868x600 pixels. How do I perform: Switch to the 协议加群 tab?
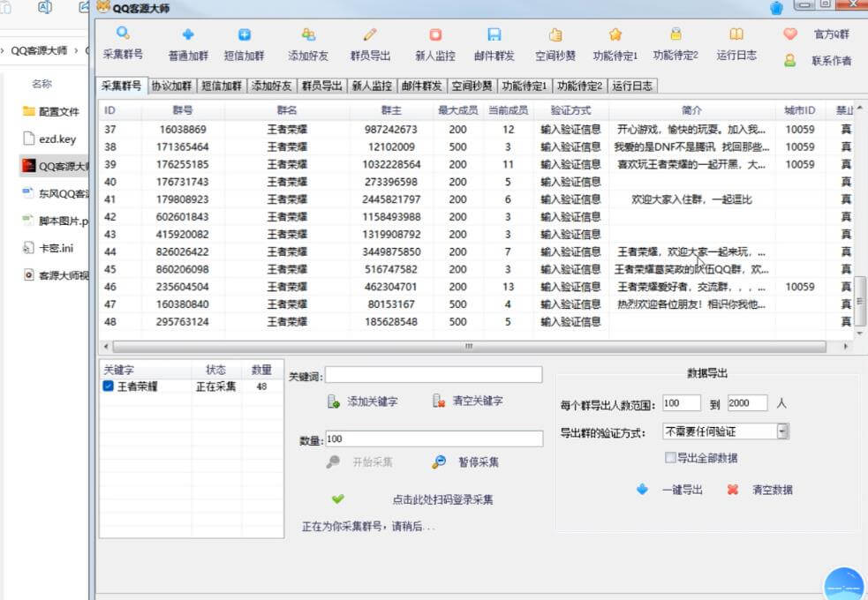point(171,86)
